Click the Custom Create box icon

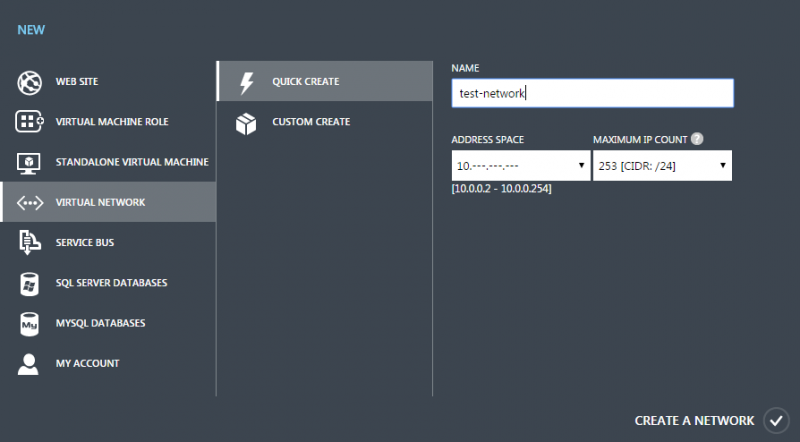(x=246, y=122)
